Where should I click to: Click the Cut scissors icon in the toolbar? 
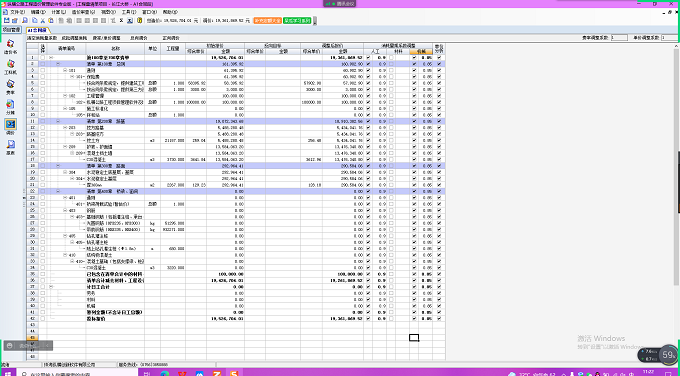43,20
